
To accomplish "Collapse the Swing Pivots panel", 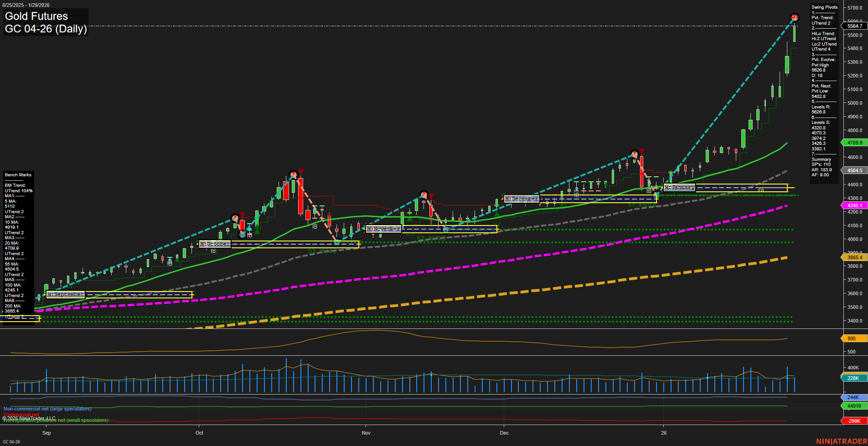I will (x=824, y=7).
